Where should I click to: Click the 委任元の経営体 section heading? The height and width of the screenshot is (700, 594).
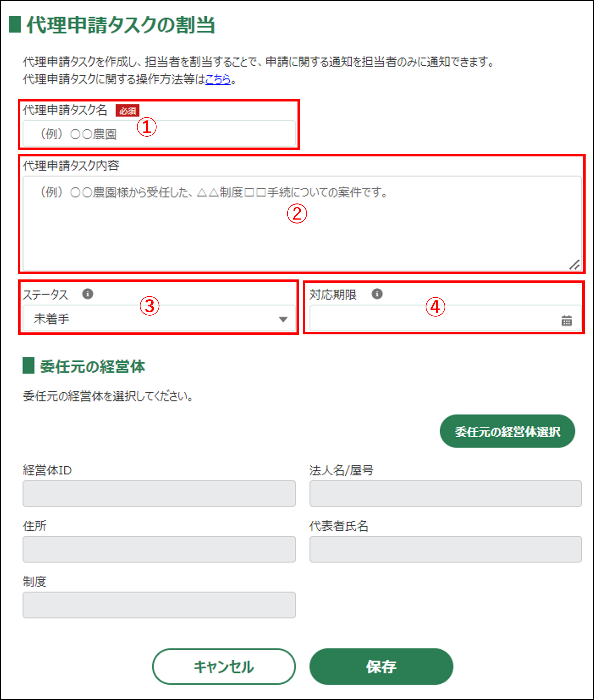[x=92, y=366]
